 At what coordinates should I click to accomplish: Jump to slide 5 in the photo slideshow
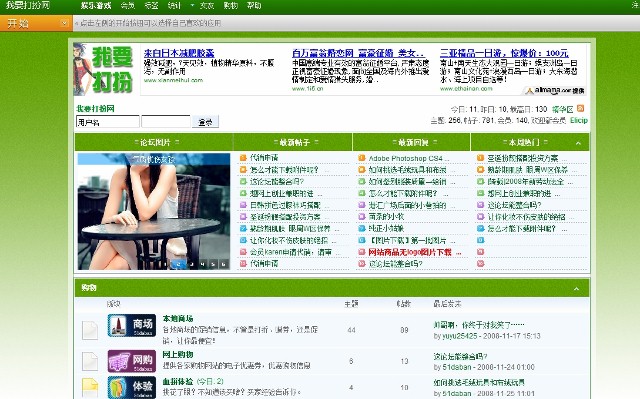213,264
